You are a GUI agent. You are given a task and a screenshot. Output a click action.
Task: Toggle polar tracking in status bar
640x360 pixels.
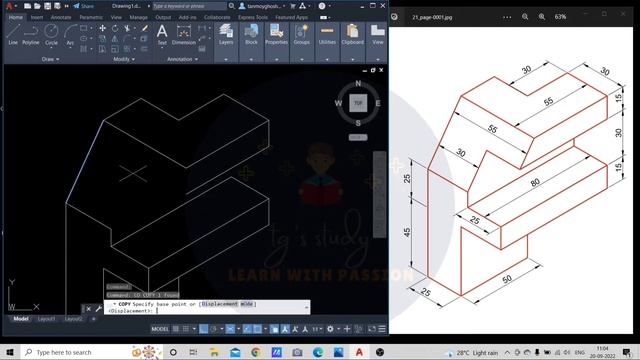click(x=213, y=329)
